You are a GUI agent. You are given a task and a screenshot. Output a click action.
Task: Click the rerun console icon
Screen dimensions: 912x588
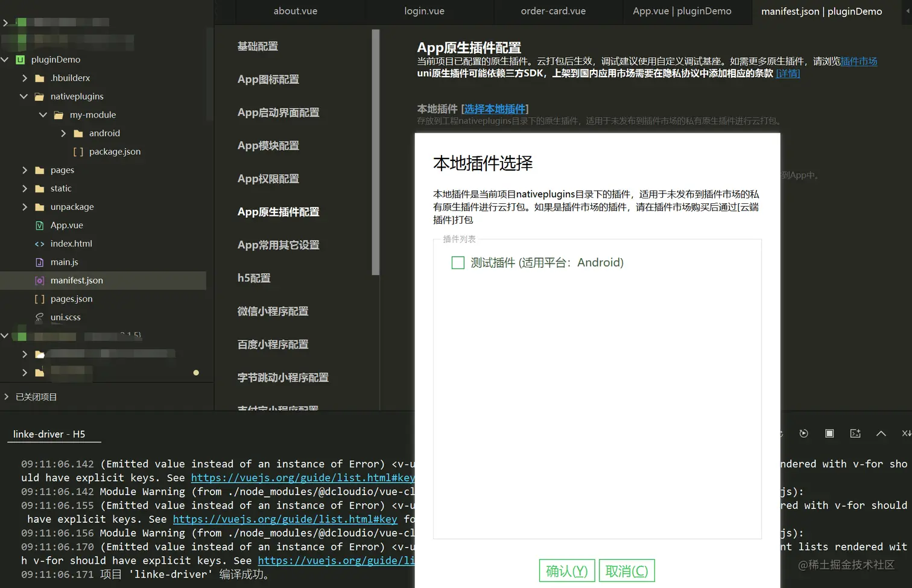pyautogui.click(x=803, y=434)
